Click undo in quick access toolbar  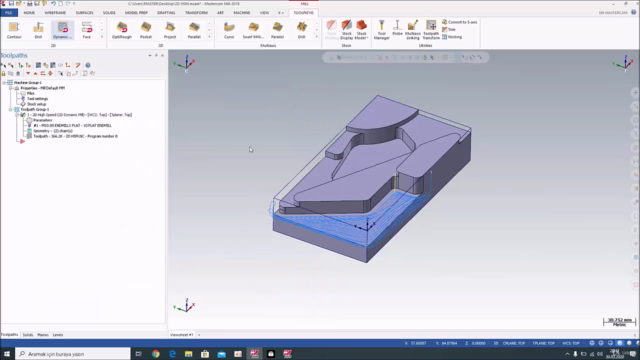pos(53,3)
